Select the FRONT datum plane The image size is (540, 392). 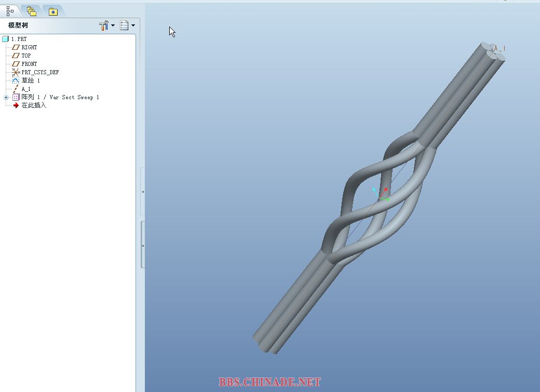pos(29,64)
